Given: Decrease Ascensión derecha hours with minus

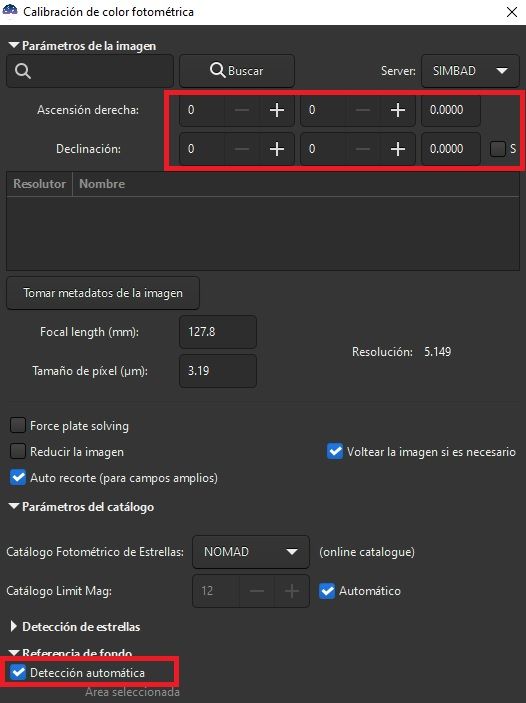Looking at the screenshot, I should [x=242, y=110].
